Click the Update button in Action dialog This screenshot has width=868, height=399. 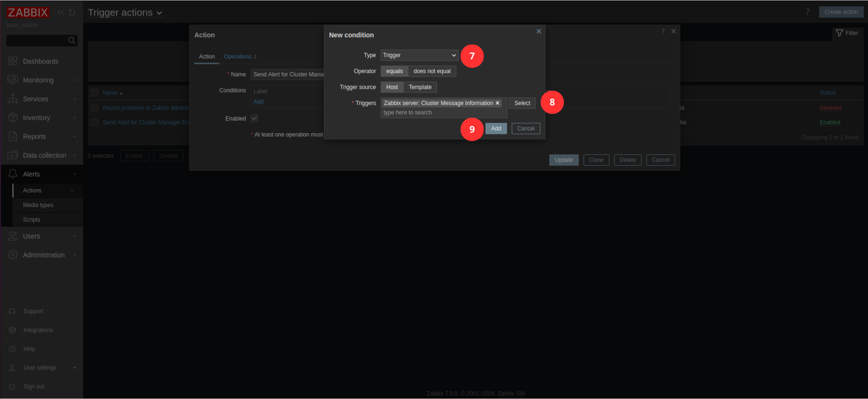tap(564, 160)
